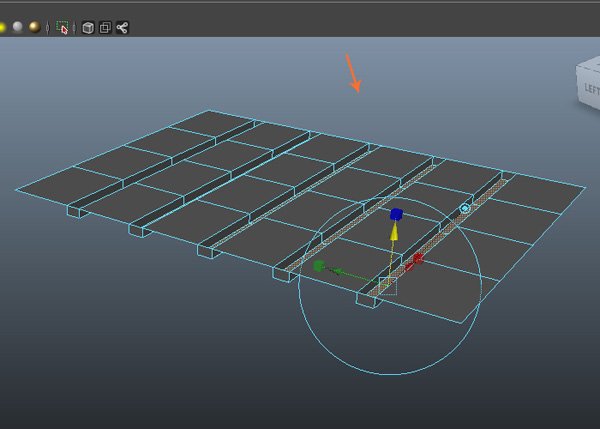The image size is (600, 429).
Task: Click the grey sphere shading icon
Action: point(18,27)
